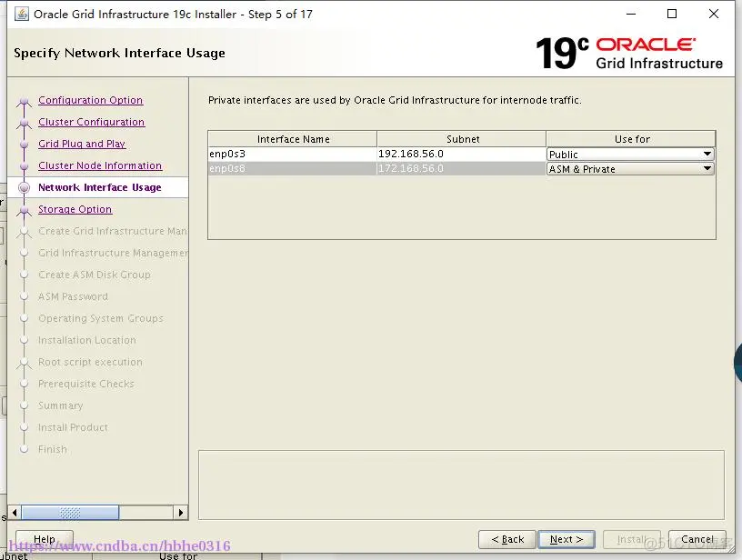Screen dimensions: 742x560
Task: Click subnet 192.168.56.0 cell
Action: pos(461,154)
